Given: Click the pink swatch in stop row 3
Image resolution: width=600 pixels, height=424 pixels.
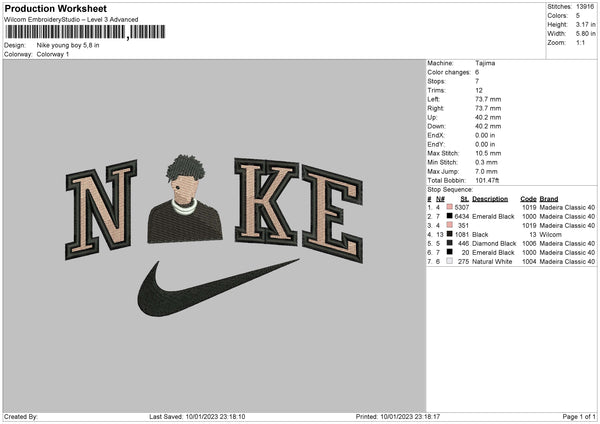Looking at the screenshot, I should (x=450, y=225).
